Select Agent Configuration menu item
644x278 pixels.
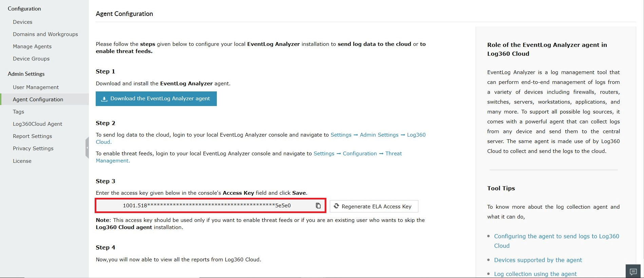44,99
